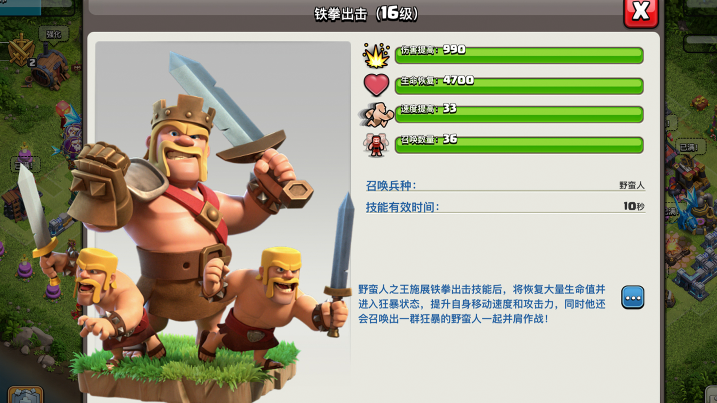This screenshot has height=403, width=717.
Task: Tap the 强化 bubble above the barrel building
Action: (x=54, y=34)
